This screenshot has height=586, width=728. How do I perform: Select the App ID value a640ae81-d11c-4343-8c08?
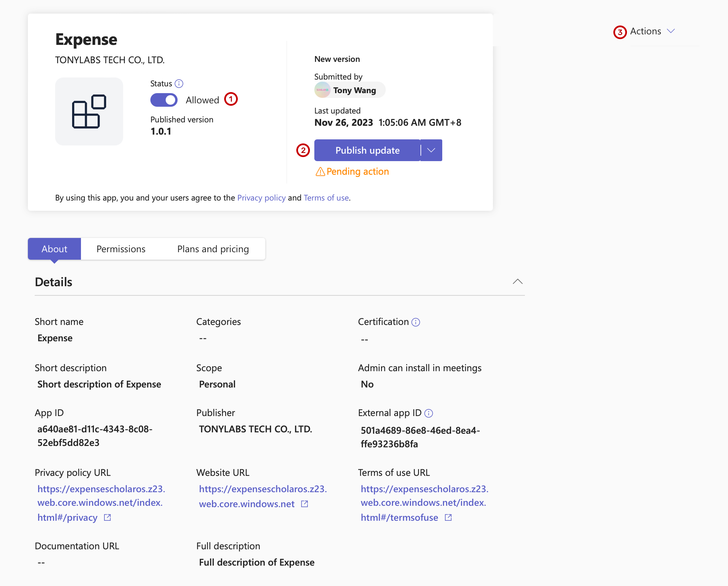(95, 436)
